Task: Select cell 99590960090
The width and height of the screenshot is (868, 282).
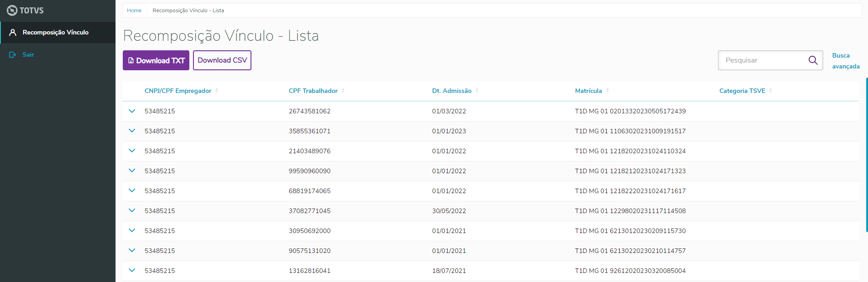Action: 309,171
